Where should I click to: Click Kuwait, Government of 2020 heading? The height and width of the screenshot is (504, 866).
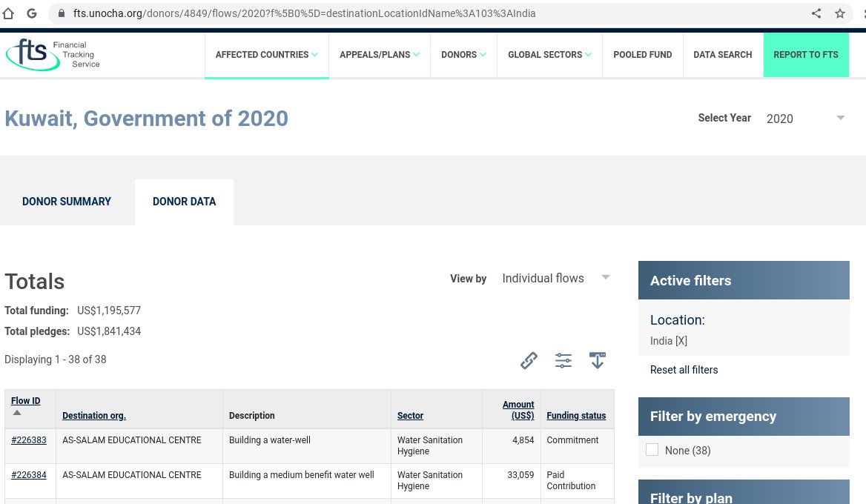(x=146, y=118)
